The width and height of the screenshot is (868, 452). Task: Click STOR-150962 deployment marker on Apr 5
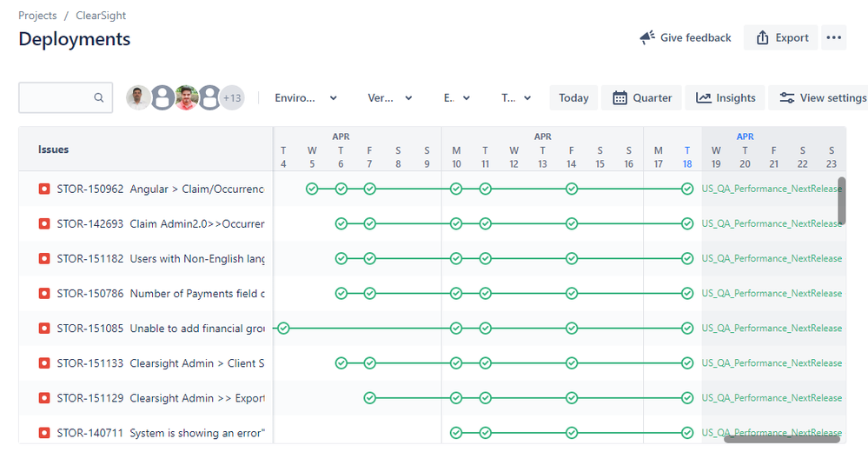point(312,189)
